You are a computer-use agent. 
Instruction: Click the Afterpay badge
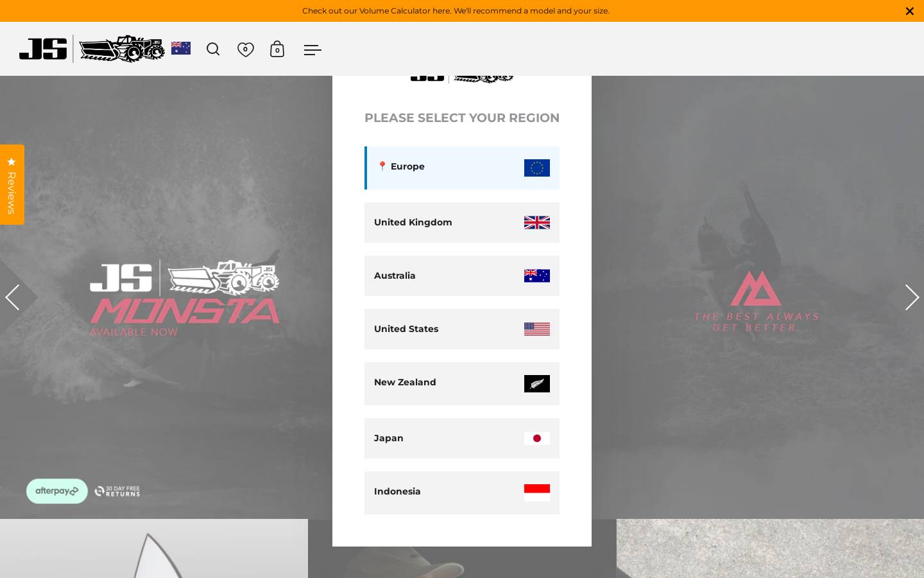57,491
